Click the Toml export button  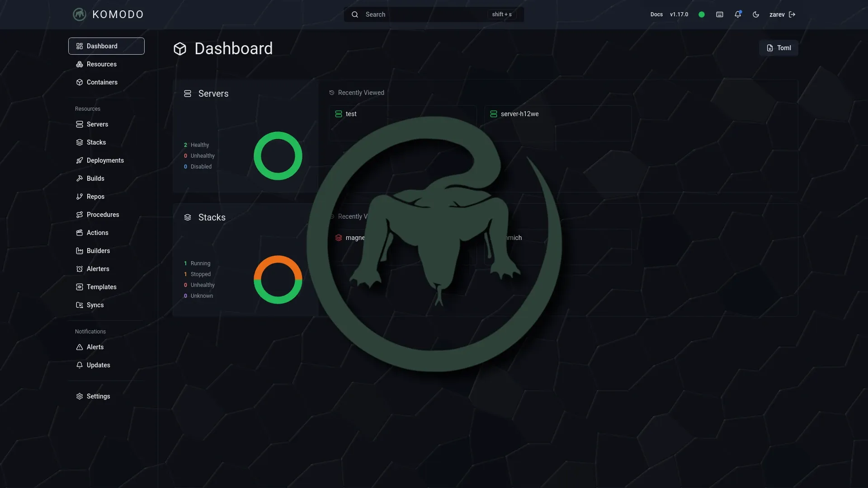(778, 48)
